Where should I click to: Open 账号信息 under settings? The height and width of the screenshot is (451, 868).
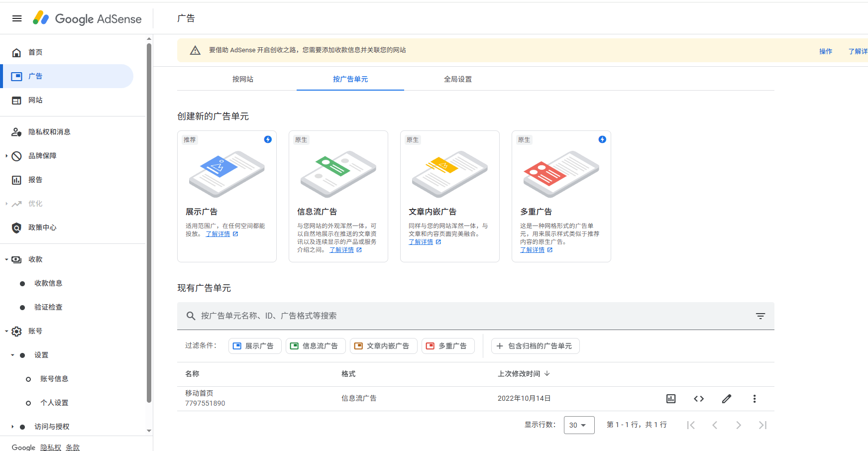point(54,379)
